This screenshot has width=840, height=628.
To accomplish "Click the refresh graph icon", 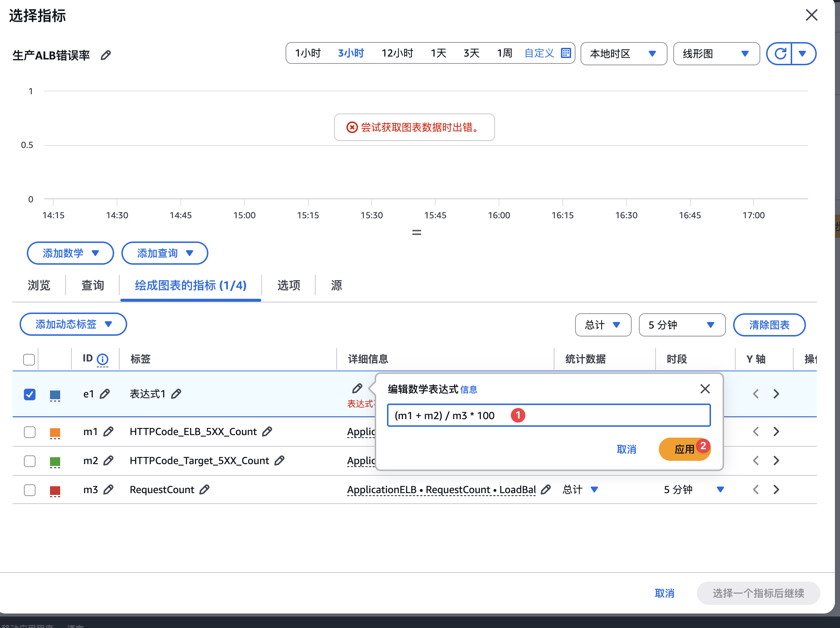I will coord(779,54).
